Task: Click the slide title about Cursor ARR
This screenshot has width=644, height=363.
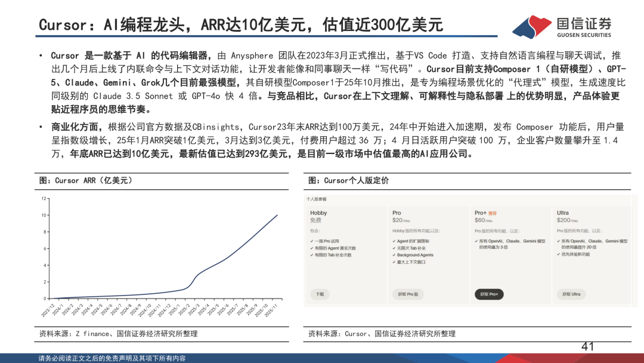Action: click(x=241, y=24)
